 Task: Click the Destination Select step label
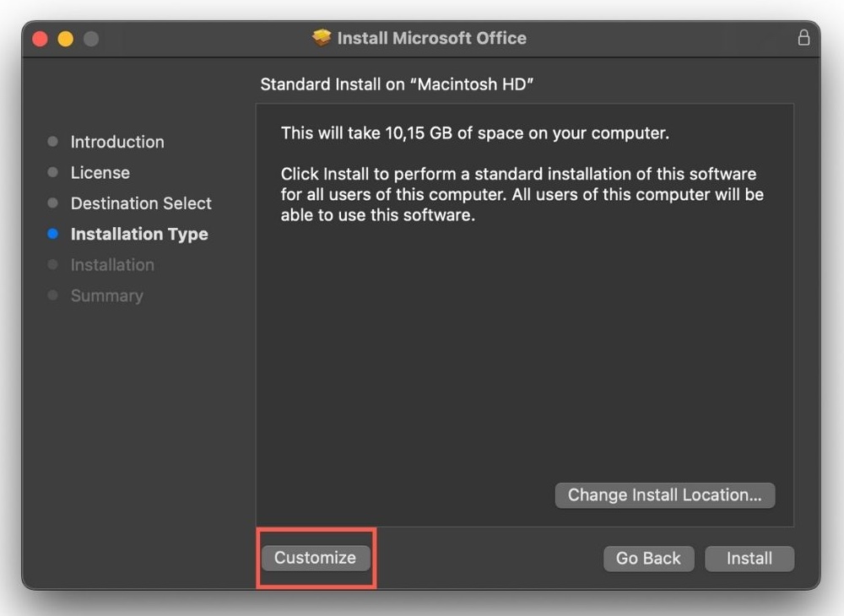141,203
